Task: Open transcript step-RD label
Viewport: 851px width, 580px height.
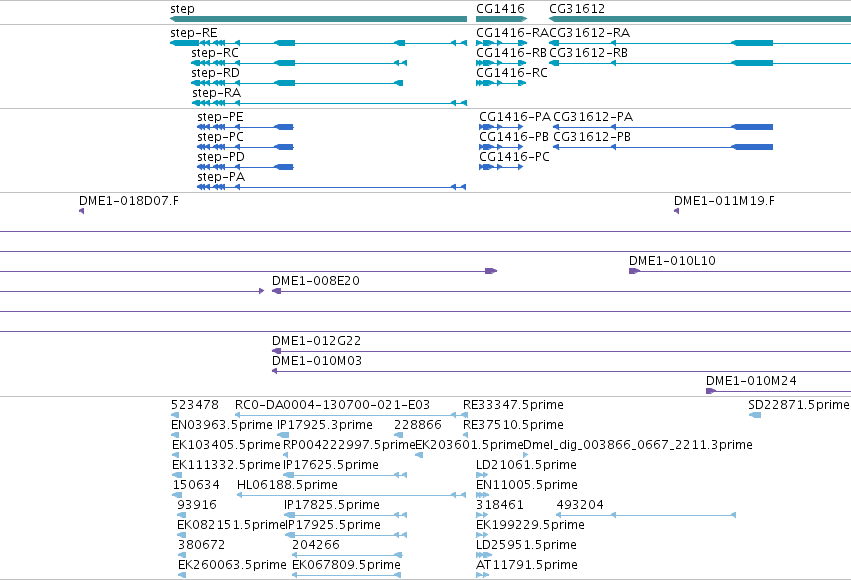Action: [x=215, y=73]
